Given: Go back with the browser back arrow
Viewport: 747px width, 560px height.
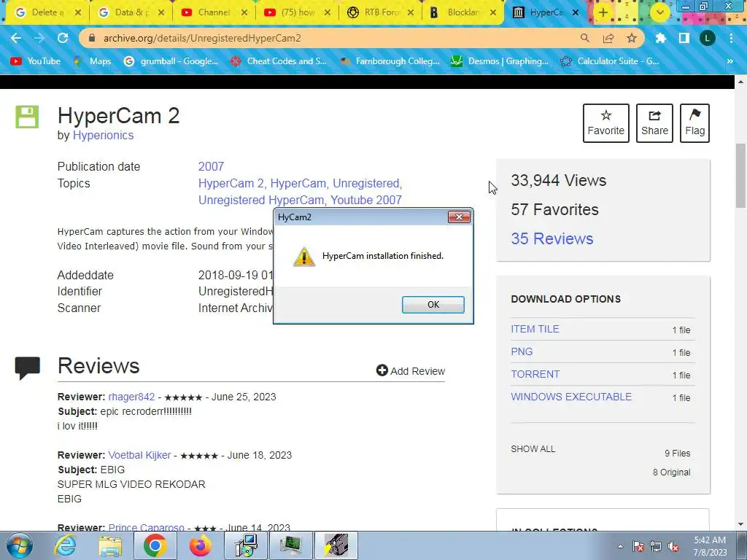Looking at the screenshot, I should 16,38.
